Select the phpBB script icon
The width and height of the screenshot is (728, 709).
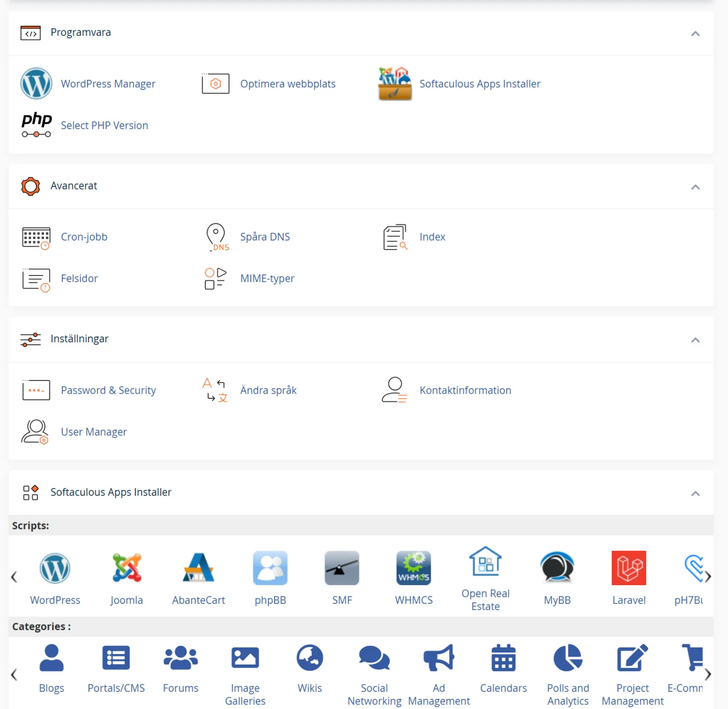pyautogui.click(x=270, y=568)
